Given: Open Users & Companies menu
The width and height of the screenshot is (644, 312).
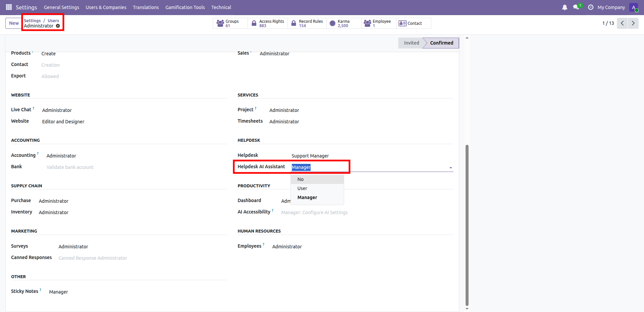Looking at the screenshot, I should point(106,7).
